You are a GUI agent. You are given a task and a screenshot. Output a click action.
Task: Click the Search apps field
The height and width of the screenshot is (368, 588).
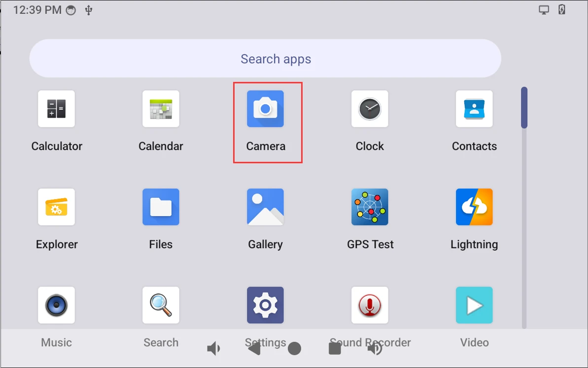click(265, 59)
